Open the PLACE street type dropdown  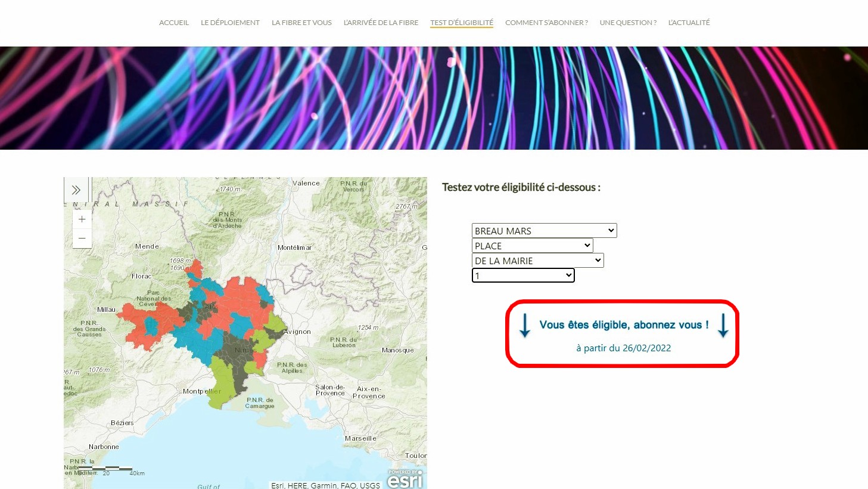532,246
